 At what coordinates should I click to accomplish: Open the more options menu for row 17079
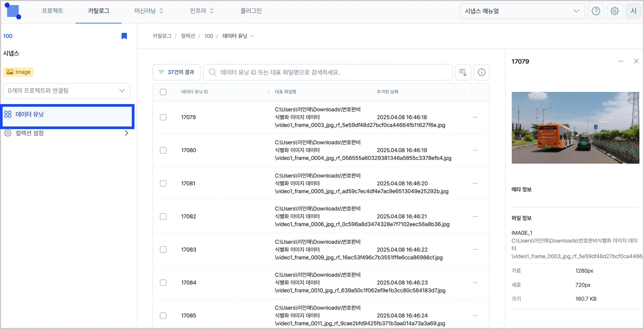click(475, 117)
